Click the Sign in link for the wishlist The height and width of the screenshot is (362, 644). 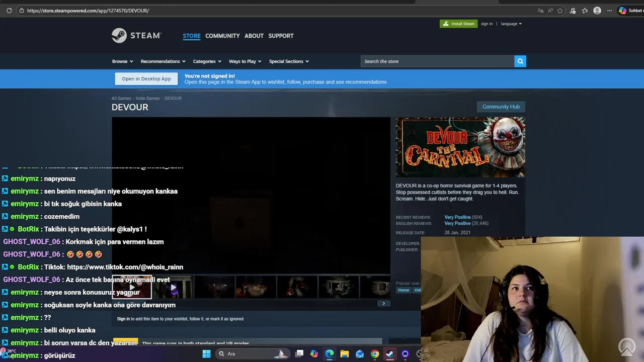[x=123, y=319]
